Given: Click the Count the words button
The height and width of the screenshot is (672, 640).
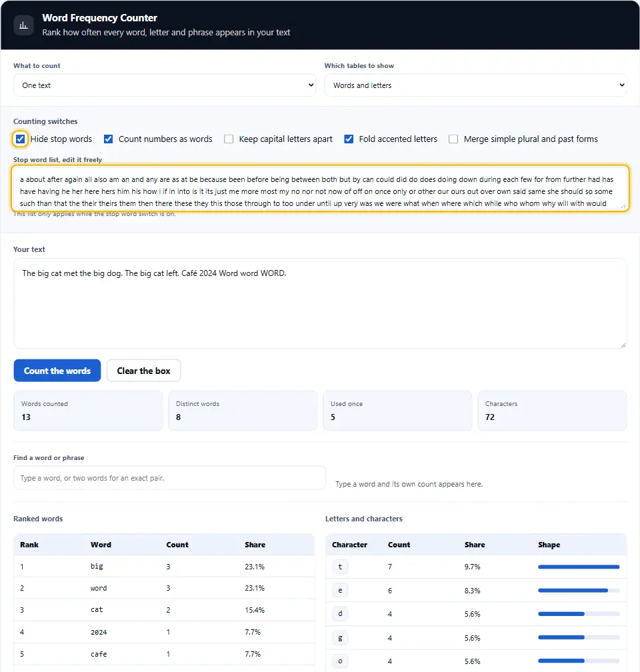Looking at the screenshot, I should [57, 371].
